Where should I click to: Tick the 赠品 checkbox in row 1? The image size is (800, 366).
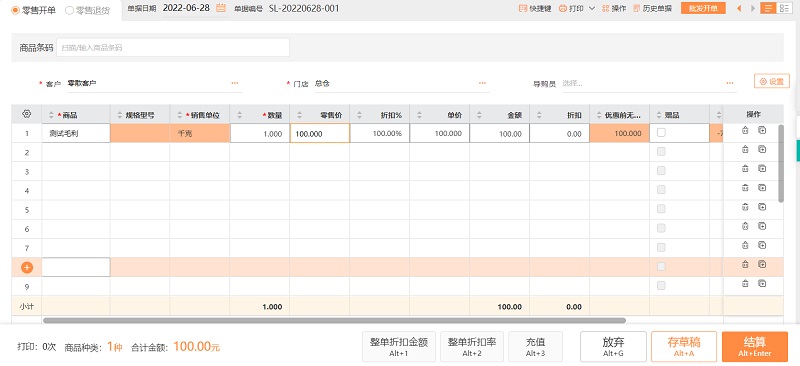pyautogui.click(x=661, y=132)
